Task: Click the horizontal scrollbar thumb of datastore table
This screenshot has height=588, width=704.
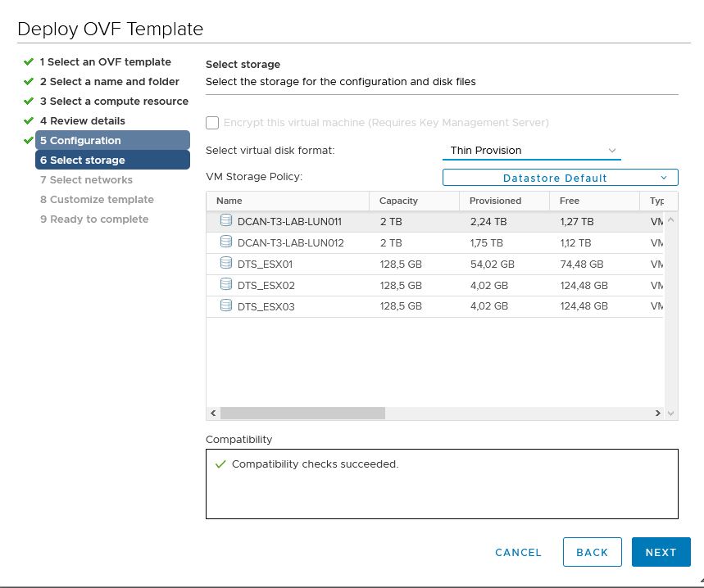Action: coord(302,413)
